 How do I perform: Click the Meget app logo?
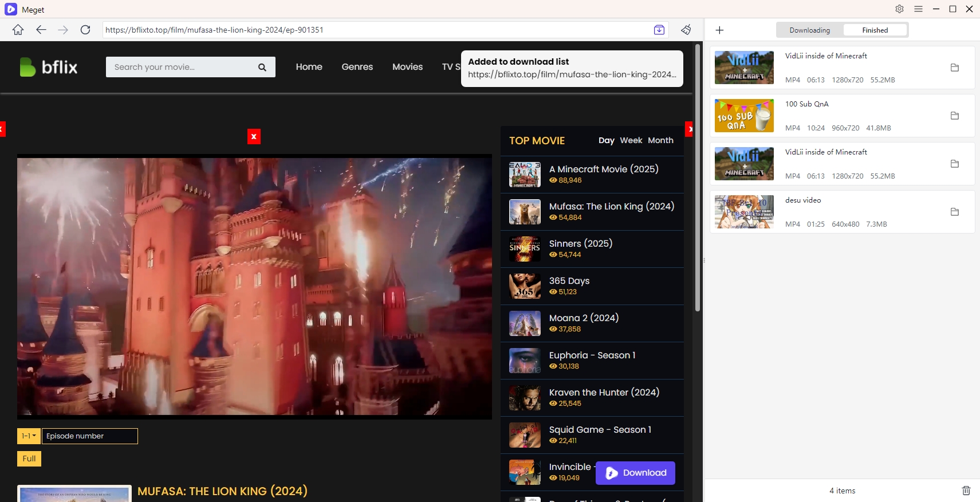tap(11, 9)
